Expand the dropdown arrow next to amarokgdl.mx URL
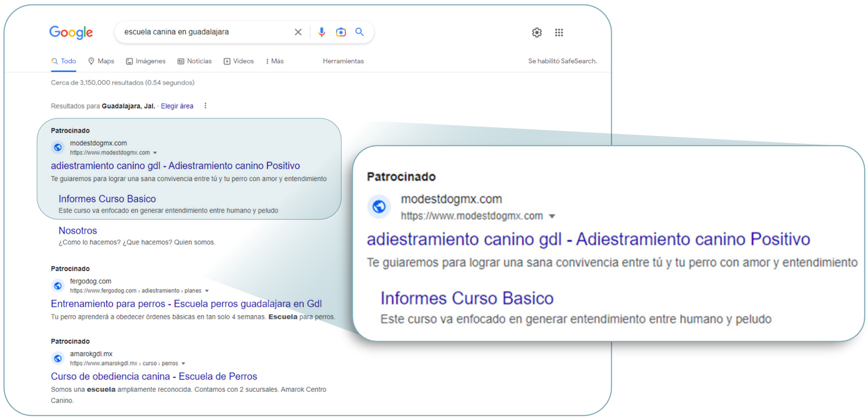 [183, 363]
